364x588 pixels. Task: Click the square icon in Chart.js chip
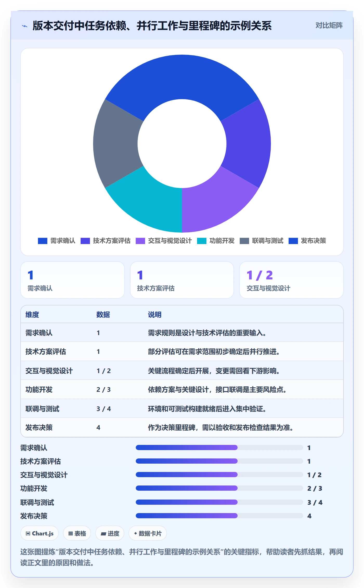(28, 534)
